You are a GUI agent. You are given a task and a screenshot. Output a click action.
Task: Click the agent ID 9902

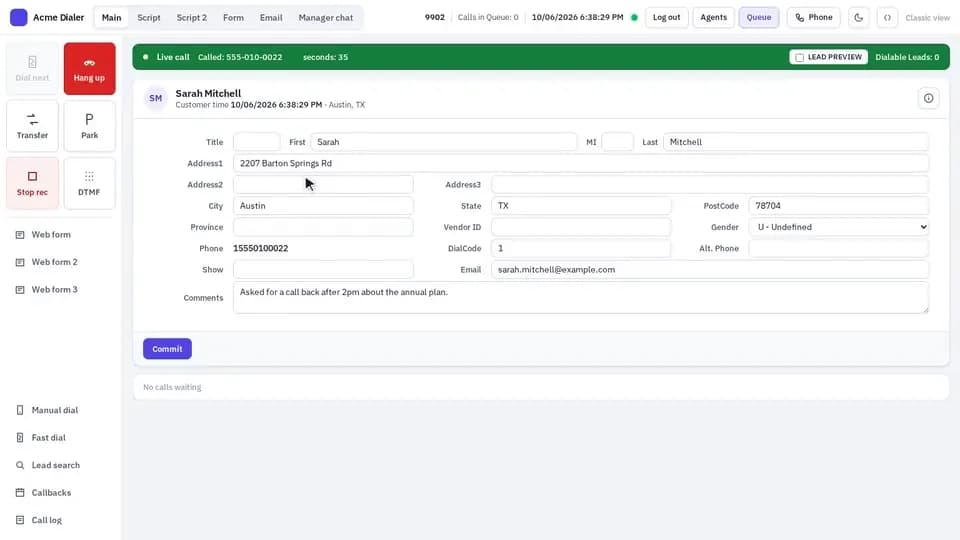(x=435, y=17)
